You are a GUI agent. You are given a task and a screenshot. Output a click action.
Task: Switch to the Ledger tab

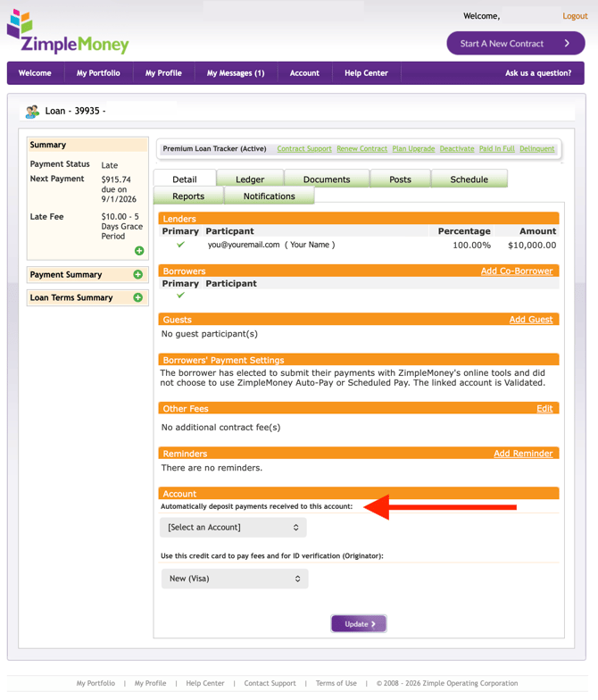pyautogui.click(x=250, y=179)
